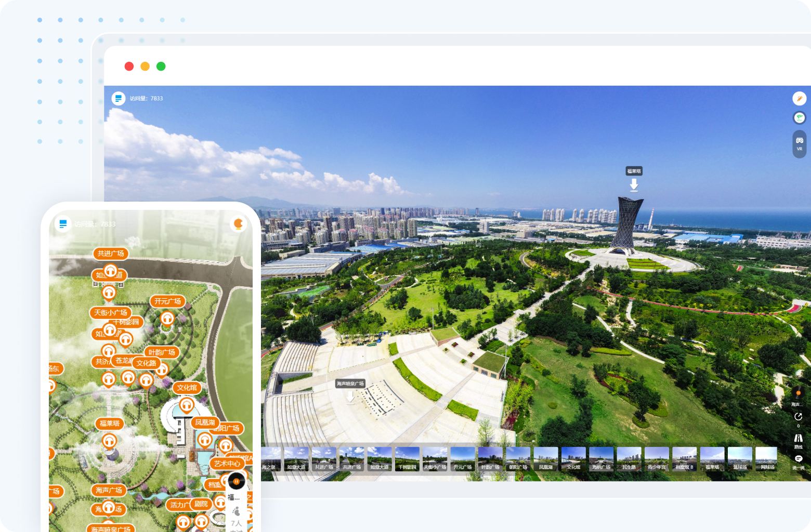Select the 共济广场 scene thumbnail
The width and height of the screenshot is (811, 532).
pos(351,459)
